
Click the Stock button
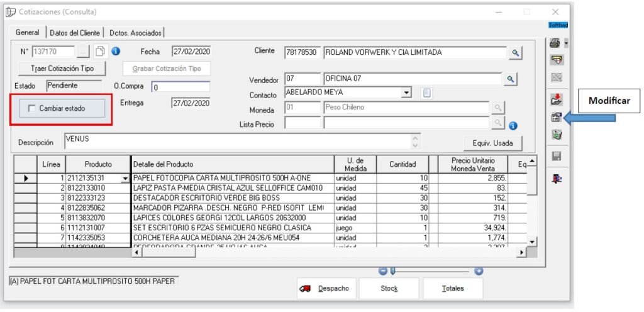pos(389,289)
